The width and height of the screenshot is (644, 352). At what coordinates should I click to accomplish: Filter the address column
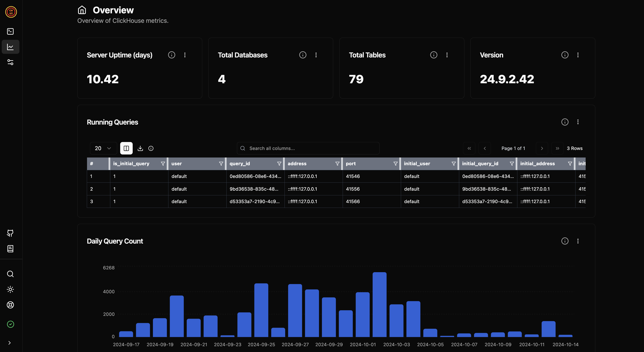point(337,164)
